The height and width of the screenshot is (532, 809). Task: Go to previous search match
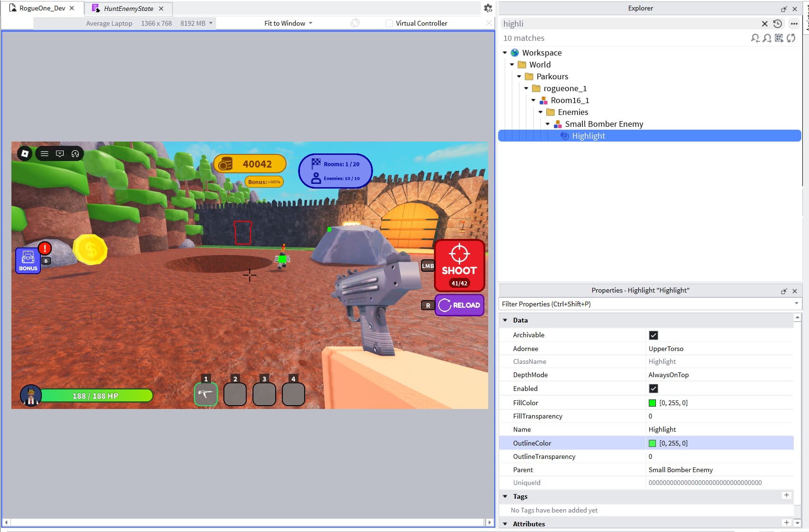(x=755, y=38)
